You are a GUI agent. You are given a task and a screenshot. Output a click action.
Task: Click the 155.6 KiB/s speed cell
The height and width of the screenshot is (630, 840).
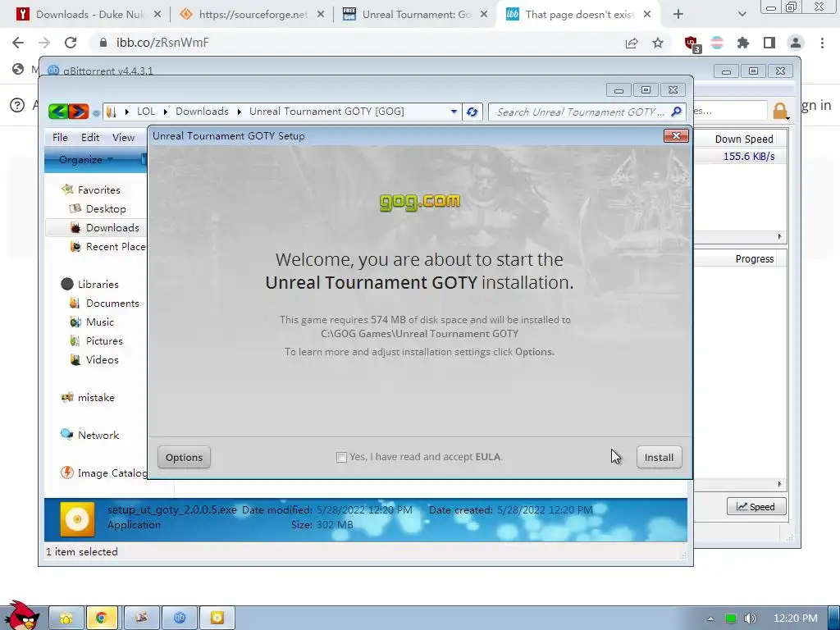(748, 157)
